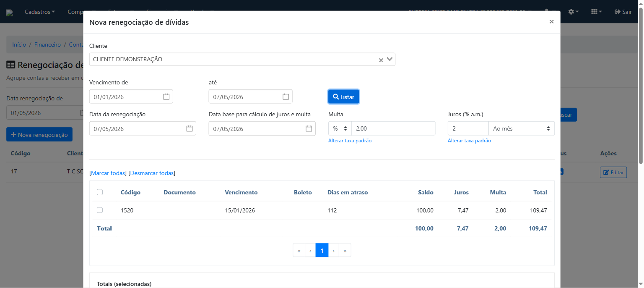Click the background 'Data renegociação de' date field
This screenshot has width=644, height=288.
[x=44, y=113]
